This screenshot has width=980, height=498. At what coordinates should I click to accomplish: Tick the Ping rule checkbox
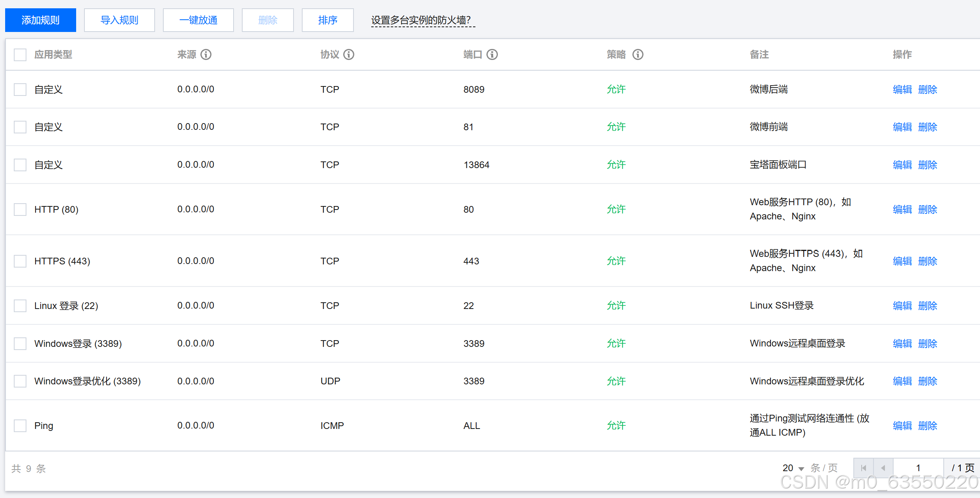click(x=20, y=425)
